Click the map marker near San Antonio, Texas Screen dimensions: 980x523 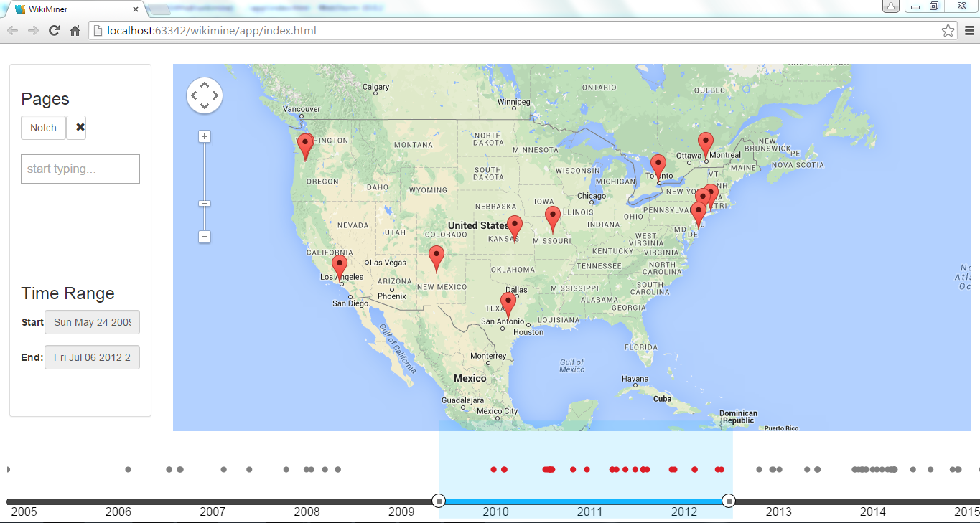(x=508, y=306)
